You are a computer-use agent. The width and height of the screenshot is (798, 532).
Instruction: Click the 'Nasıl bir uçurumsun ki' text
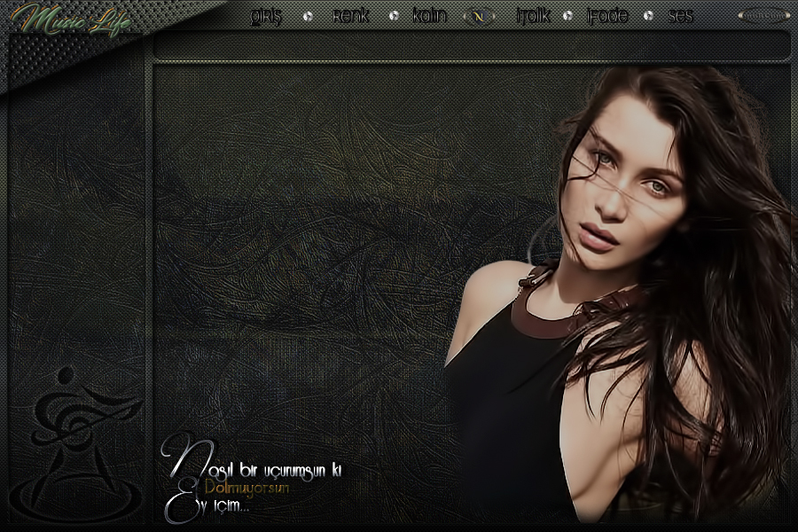tap(266, 468)
